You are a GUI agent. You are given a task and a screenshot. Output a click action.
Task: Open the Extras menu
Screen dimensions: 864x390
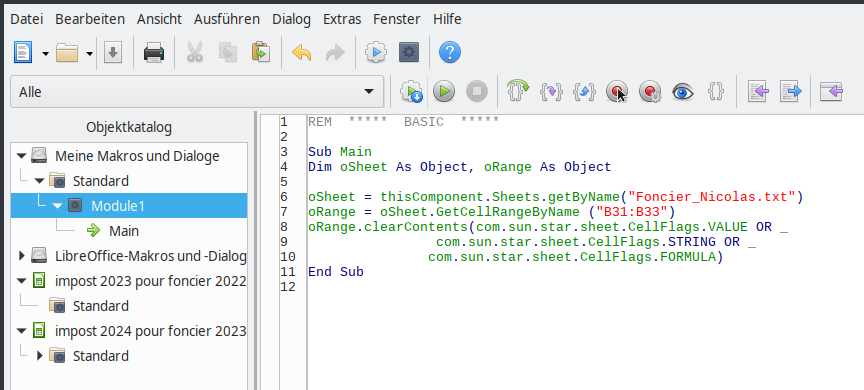pos(342,19)
